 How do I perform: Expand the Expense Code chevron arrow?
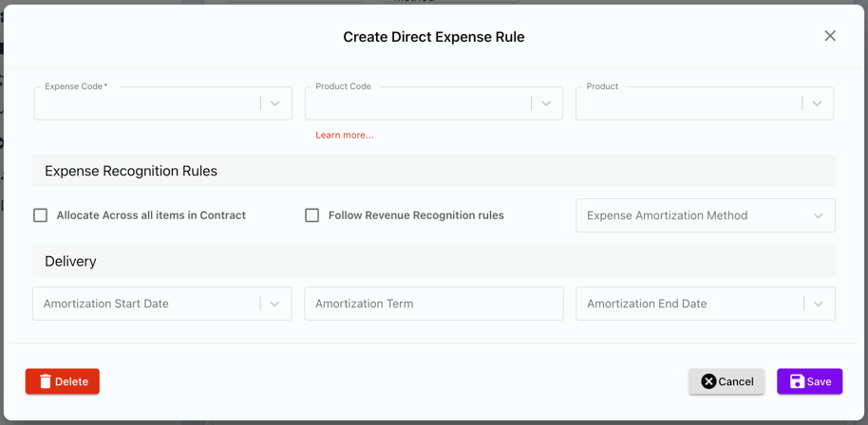pyautogui.click(x=275, y=103)
